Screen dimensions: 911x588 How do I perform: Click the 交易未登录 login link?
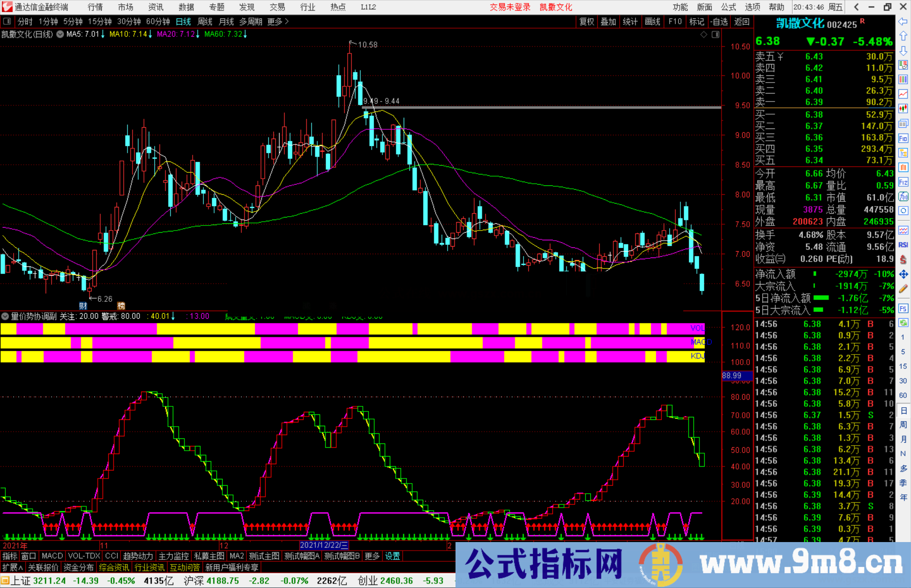click(510, 7)
